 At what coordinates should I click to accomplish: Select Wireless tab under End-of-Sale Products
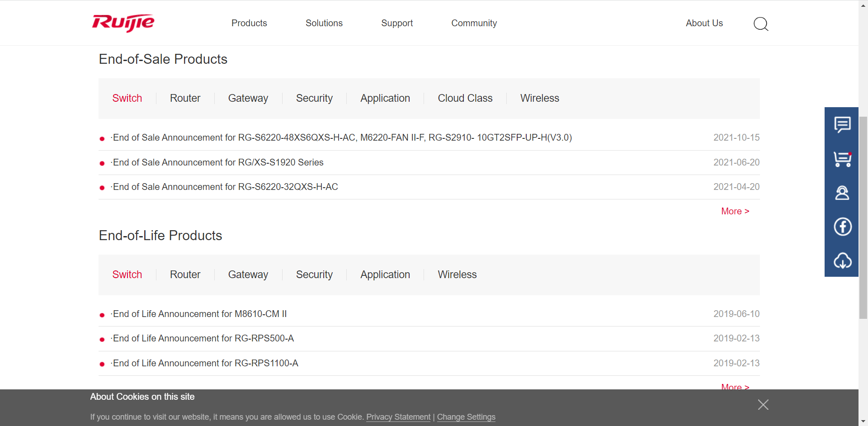(540, 98)
